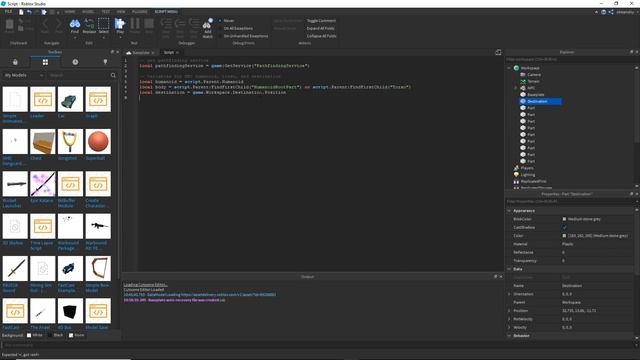Open the My Models dropdown in Toolbox
The image size is (640, 360).
23,76
